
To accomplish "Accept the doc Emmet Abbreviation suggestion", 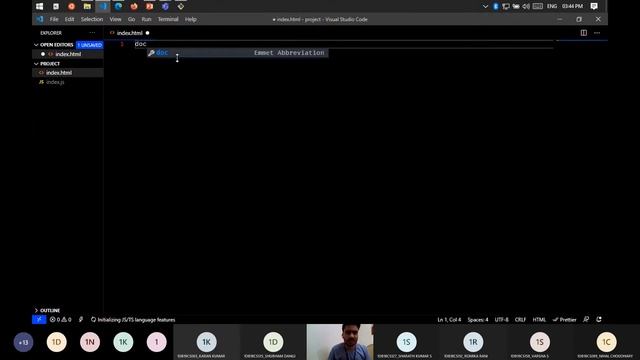I will click(x=238, y=53).
